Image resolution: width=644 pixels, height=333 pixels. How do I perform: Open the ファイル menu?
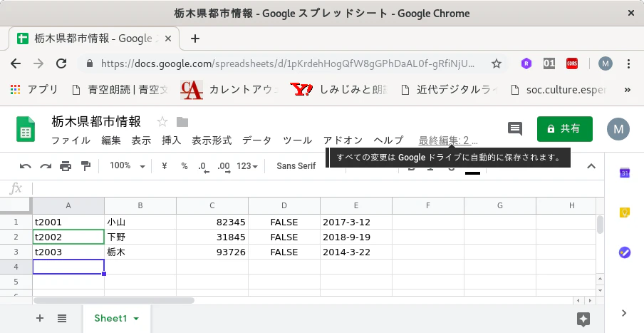click(71, 140)
